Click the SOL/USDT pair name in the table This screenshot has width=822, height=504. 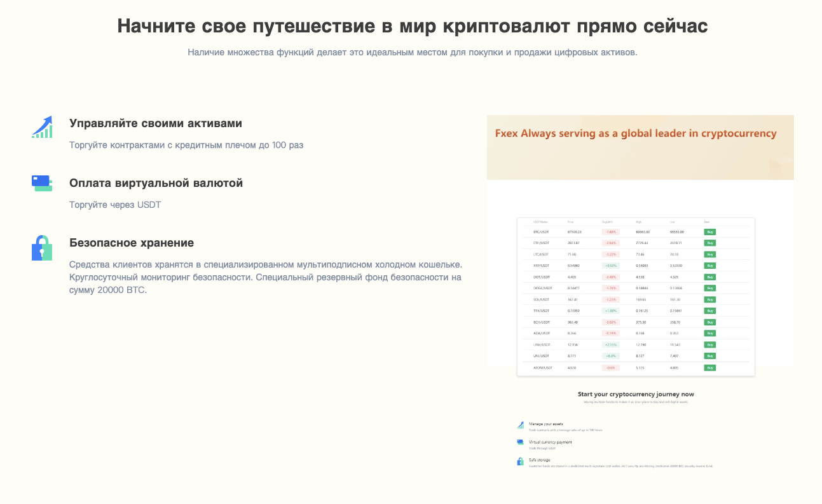[x=541, y=299]
